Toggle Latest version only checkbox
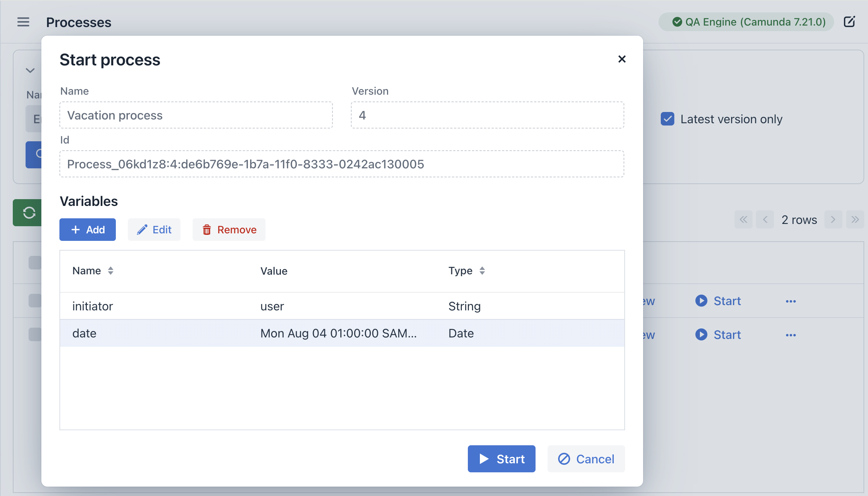The width and height of the screenshot is (868, 496). [x=668, y=119]
